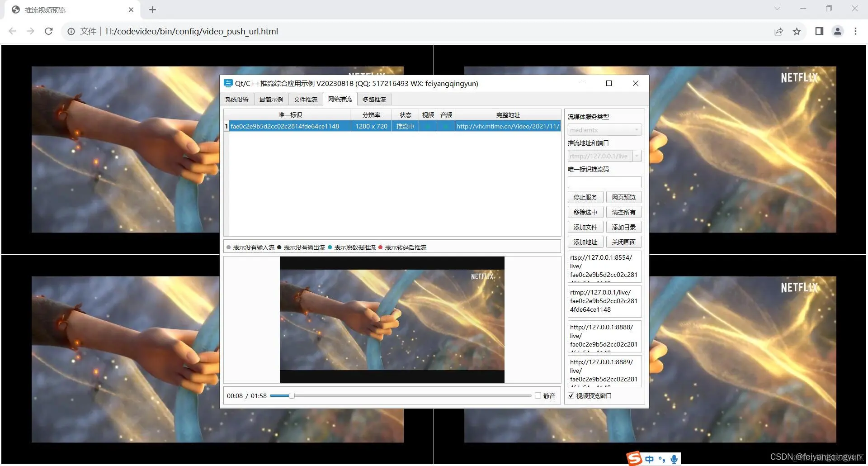The height and width of the screenshot is (466, 868).
Task: Select the 网络推流 tab
Action: (x=340, y=99)
